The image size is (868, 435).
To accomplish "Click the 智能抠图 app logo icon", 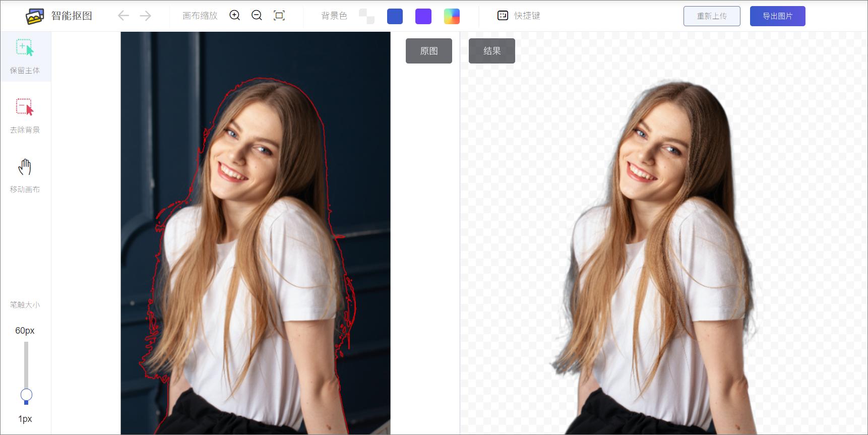I will [35, 16].
